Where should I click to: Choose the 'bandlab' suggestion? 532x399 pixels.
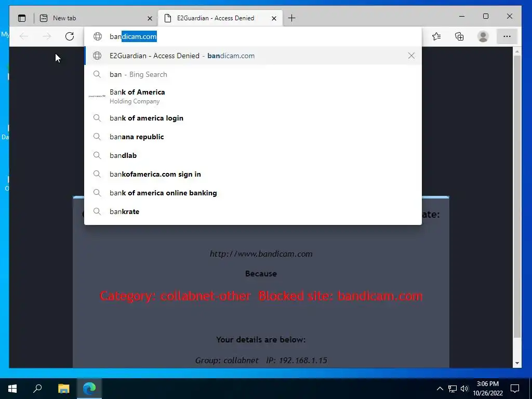pyautogui.click(x=253, y=155)
